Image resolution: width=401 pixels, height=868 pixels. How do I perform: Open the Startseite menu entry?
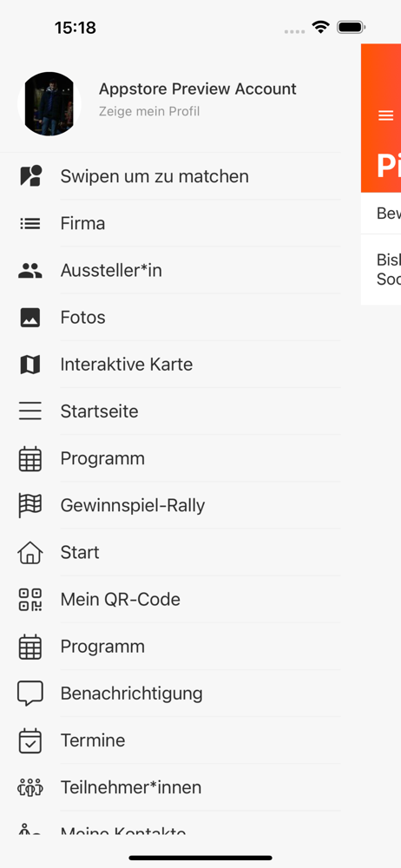coord(171,411)
